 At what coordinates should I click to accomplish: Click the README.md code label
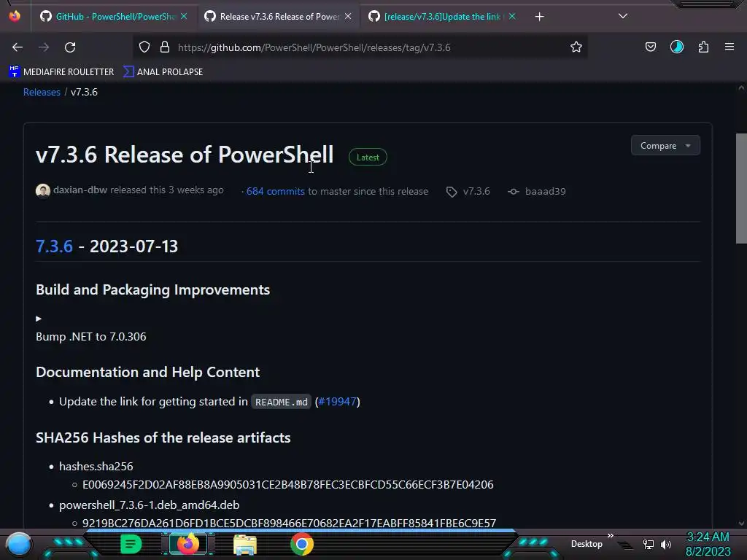click(281, 402)
